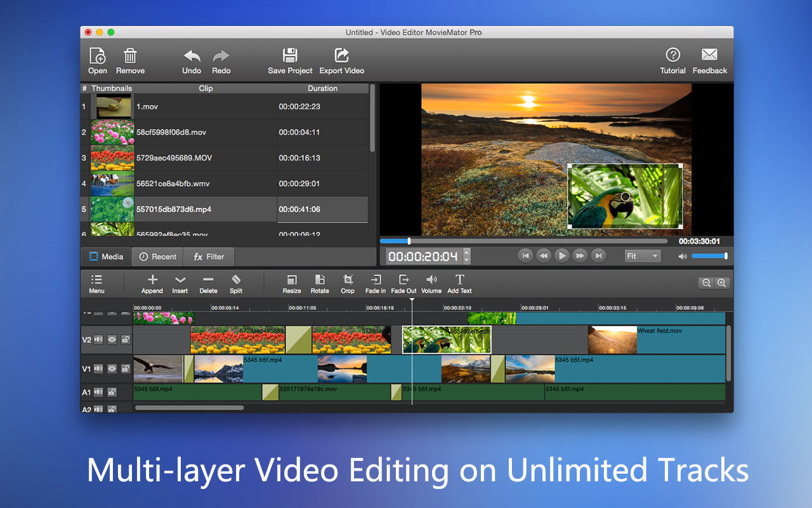Hide the V2 video track
Viewport: 812px width, 508px height.
(x=111, y=340)
